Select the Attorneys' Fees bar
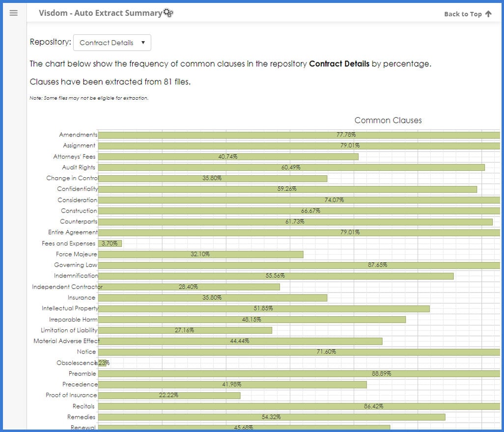504x432 pixels. coord(228,157)
